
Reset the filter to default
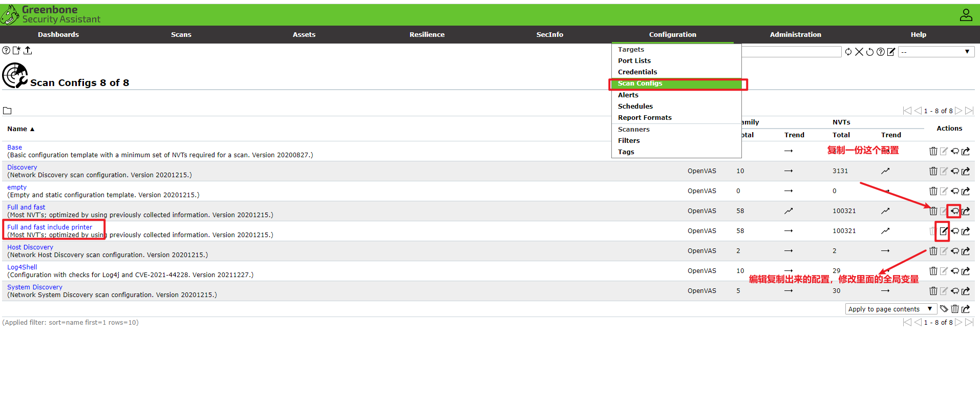(x=870, y=52)
